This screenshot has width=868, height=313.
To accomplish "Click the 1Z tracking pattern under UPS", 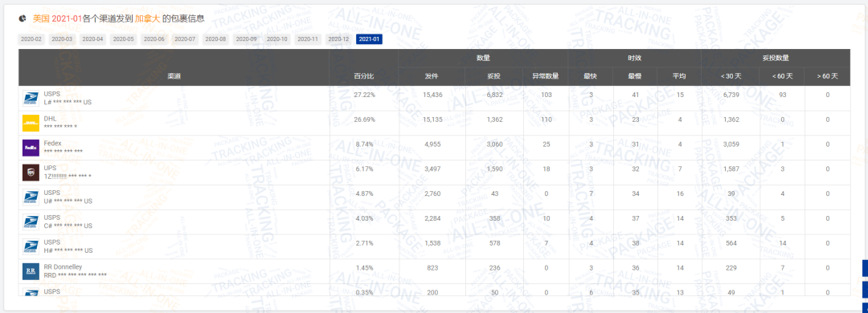I will [68, 177].
